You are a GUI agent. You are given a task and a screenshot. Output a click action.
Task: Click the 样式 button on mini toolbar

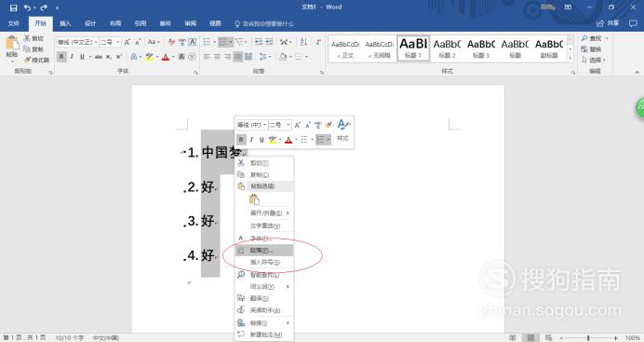point(343,130)
